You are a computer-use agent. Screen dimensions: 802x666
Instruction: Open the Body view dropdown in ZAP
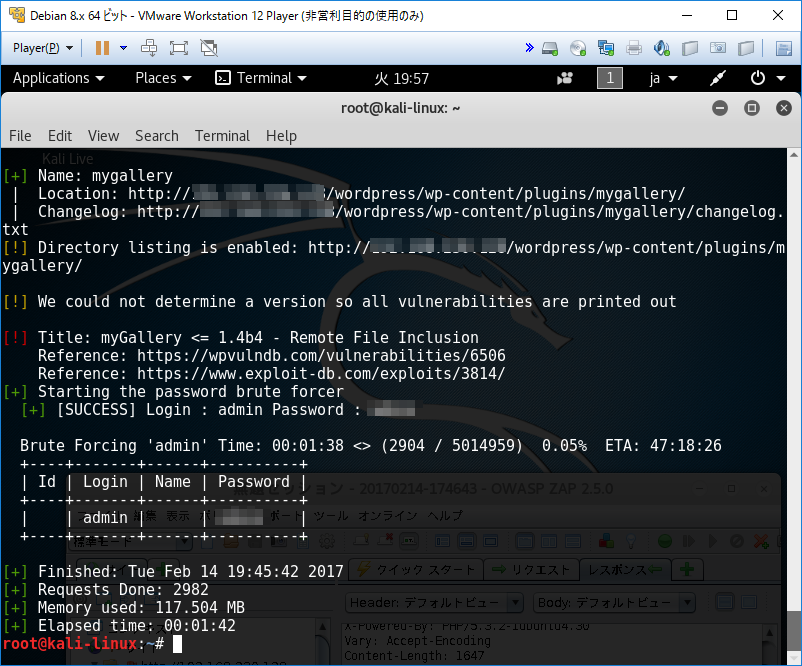click(x=613, y=603)
